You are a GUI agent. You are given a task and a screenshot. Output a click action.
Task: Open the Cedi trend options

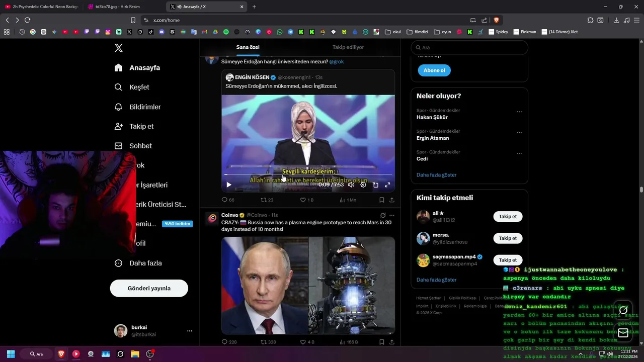(519, 153)
